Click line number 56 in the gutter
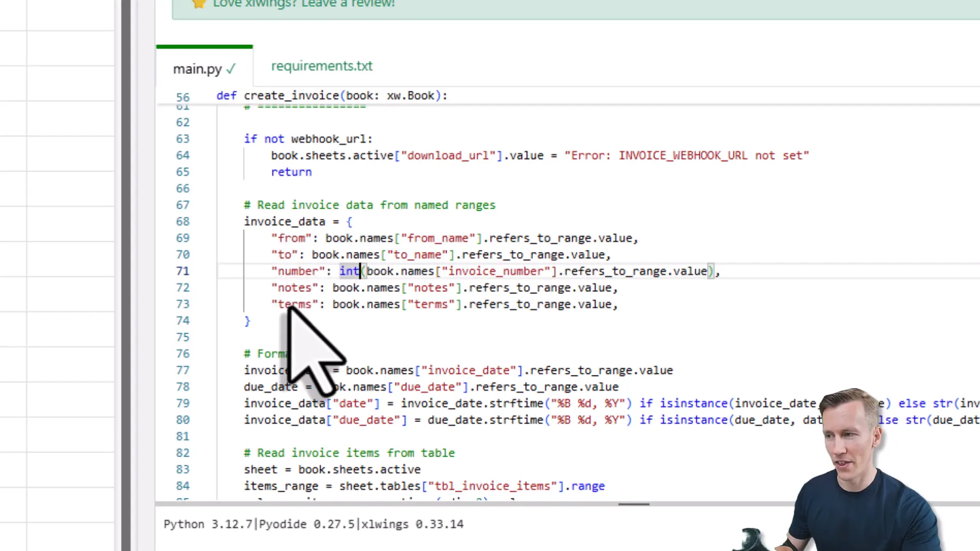Screen dimensions: 980x551 point(183,96)
